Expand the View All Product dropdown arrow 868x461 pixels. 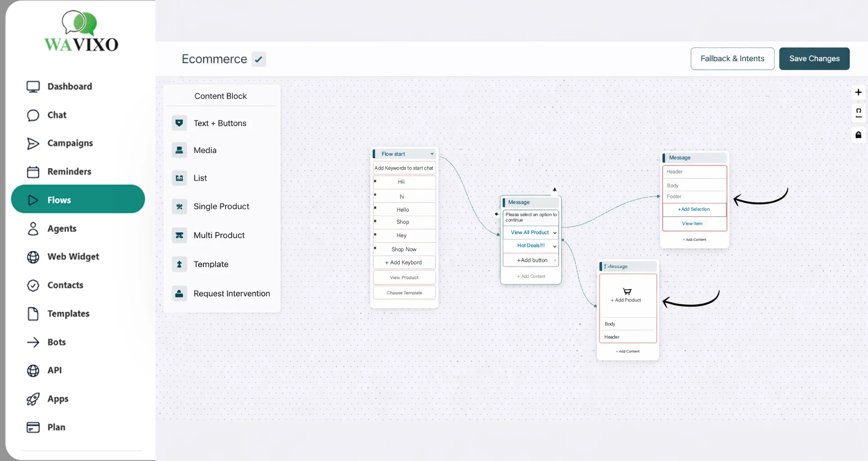click(x=554, y=233)
